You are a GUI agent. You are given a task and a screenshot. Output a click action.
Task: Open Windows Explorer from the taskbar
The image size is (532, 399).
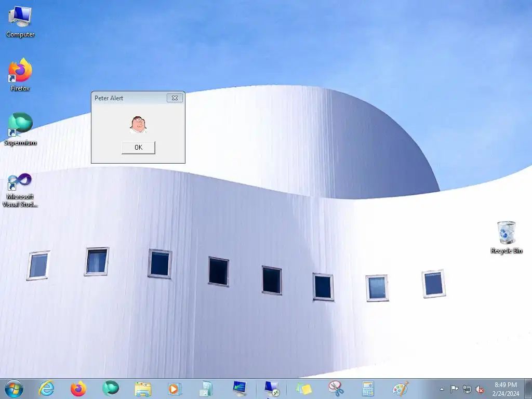(143, 389)
